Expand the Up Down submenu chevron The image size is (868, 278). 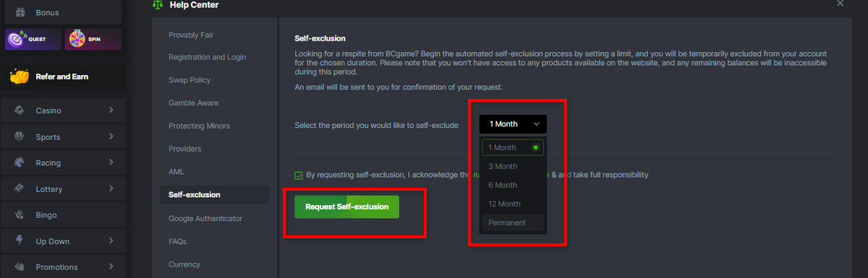(x=111, y=240)
